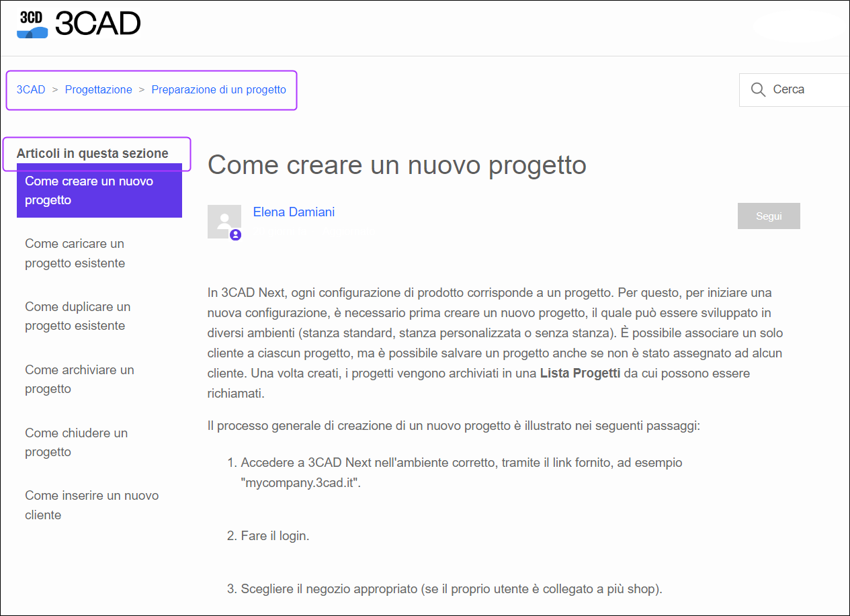The image size is (850, 616).
Task: Open Come archiviare un progetto article
Action: (79, 380)
